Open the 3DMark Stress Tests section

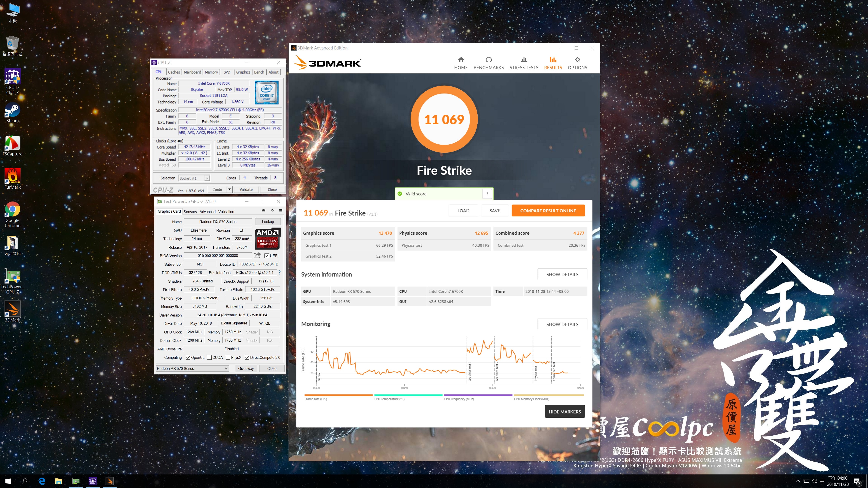pos(524,63)
